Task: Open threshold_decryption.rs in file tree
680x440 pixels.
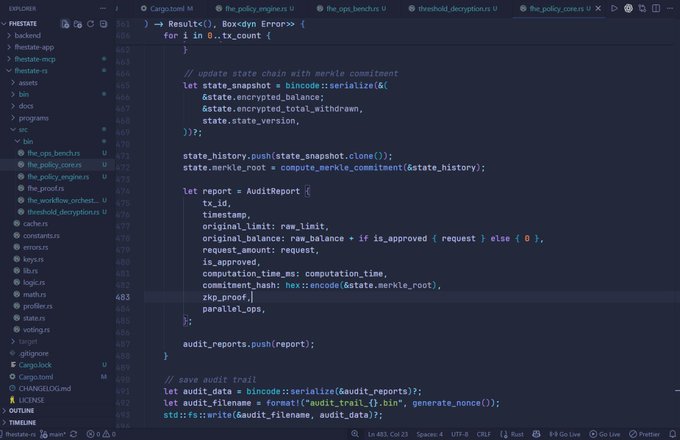Action: point(63,212)
